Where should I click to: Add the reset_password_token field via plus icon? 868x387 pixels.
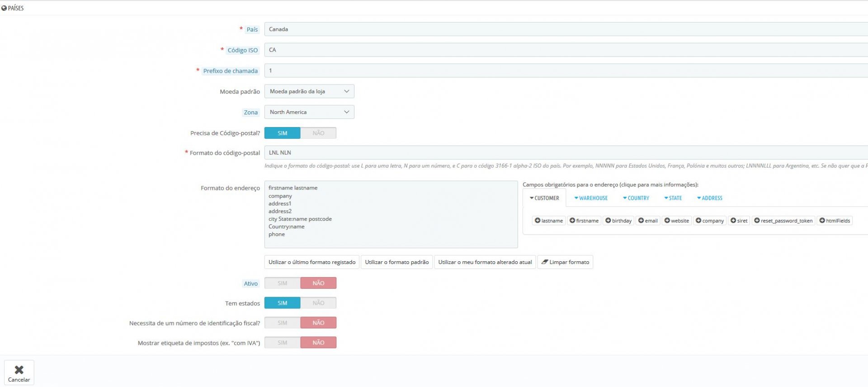click(x=757, y=221)
